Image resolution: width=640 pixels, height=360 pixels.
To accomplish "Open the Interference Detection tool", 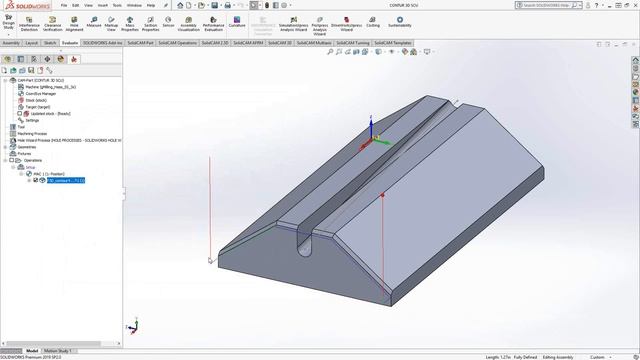I will point(29,24).
